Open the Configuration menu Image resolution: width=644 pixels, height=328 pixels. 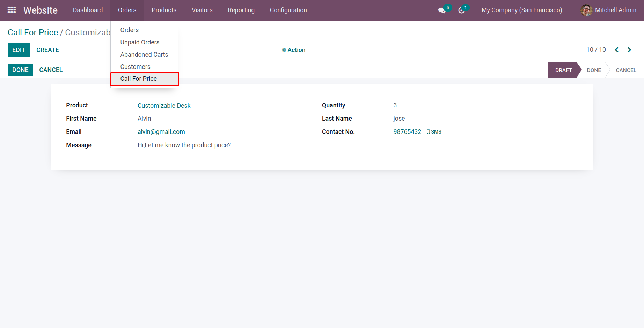coord(288,10)
